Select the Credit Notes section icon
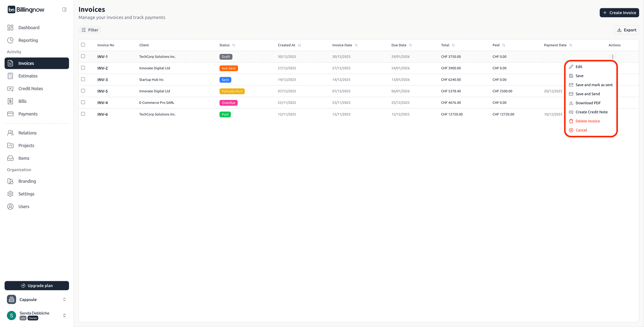This screenshot has width=644, height=327. 10,89
